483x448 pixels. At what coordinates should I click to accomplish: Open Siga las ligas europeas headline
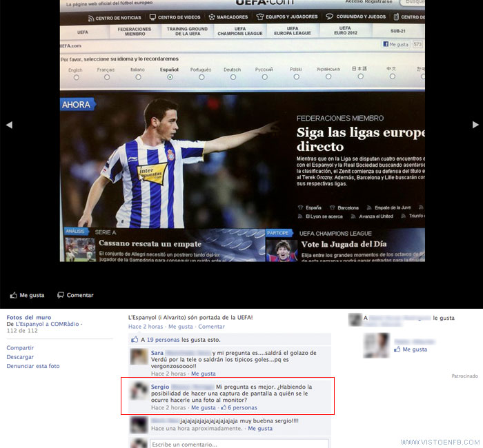pyautogui.click(x=360, y=139)
